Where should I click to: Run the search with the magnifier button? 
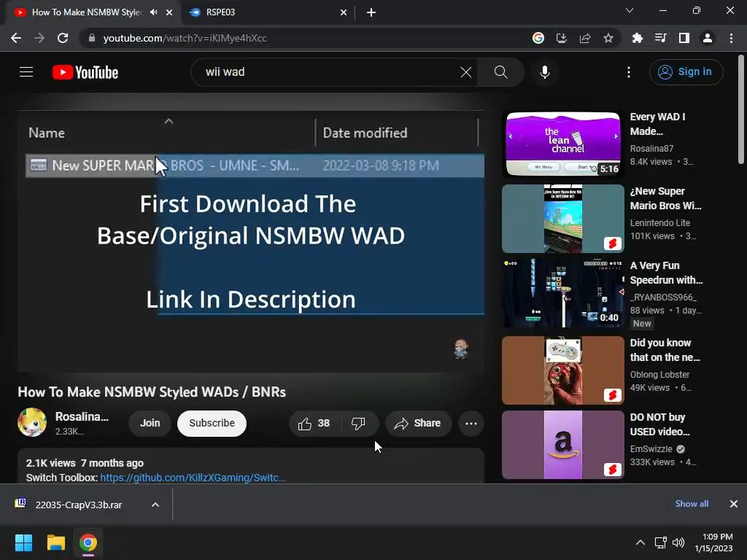coord(500,72)
